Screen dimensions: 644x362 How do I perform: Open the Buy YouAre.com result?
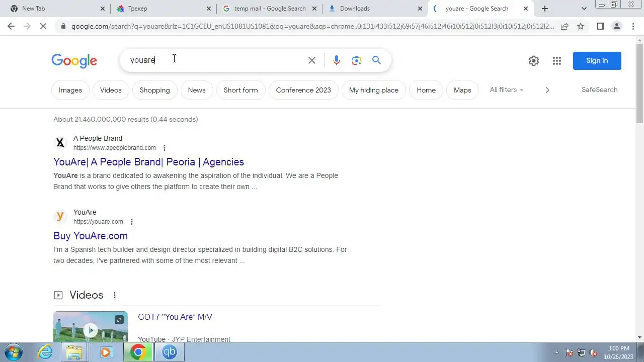pos(91,236)
